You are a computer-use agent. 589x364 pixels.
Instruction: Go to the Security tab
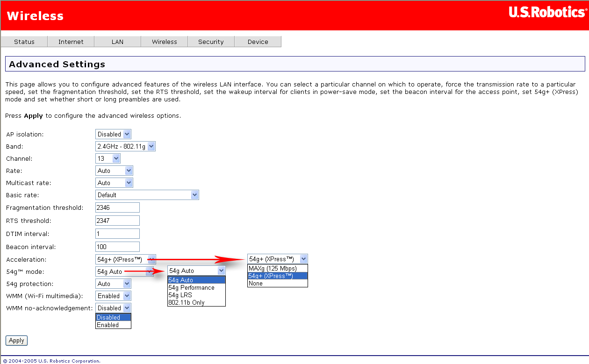(211, 42)
